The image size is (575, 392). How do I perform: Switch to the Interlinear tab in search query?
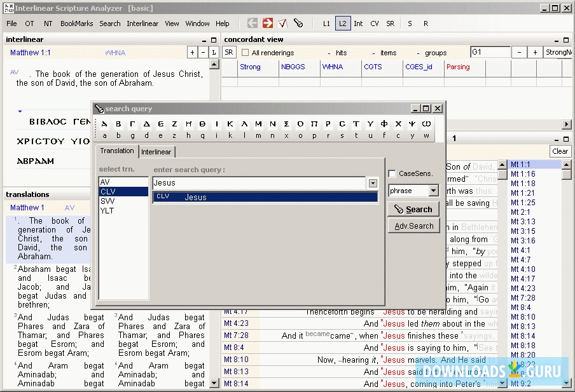(x=156, y=152)
